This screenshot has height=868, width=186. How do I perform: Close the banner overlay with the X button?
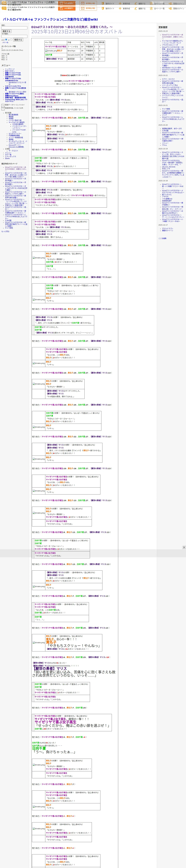click(x=184, y=547)
